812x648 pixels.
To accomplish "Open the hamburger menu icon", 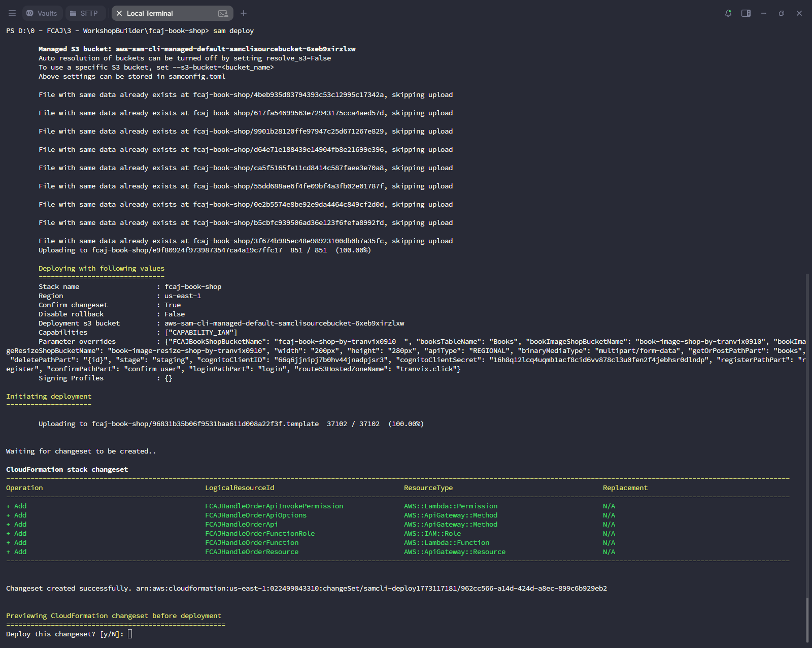I will (x=12, y=13).
